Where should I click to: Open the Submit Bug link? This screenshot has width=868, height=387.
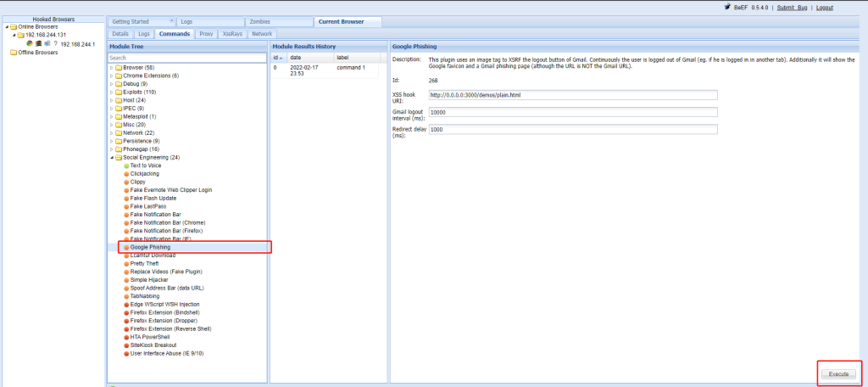[x=792, y=8]
